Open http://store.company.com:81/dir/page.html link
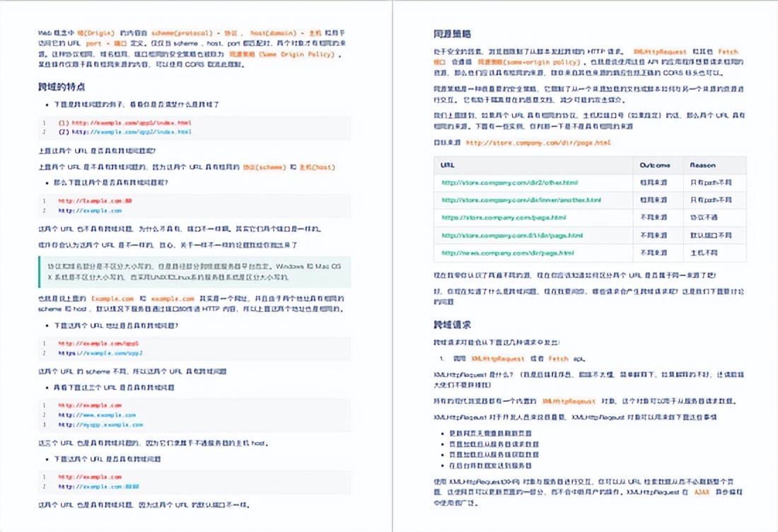This screenshot has height=532, width=778. tap(511, 235)
